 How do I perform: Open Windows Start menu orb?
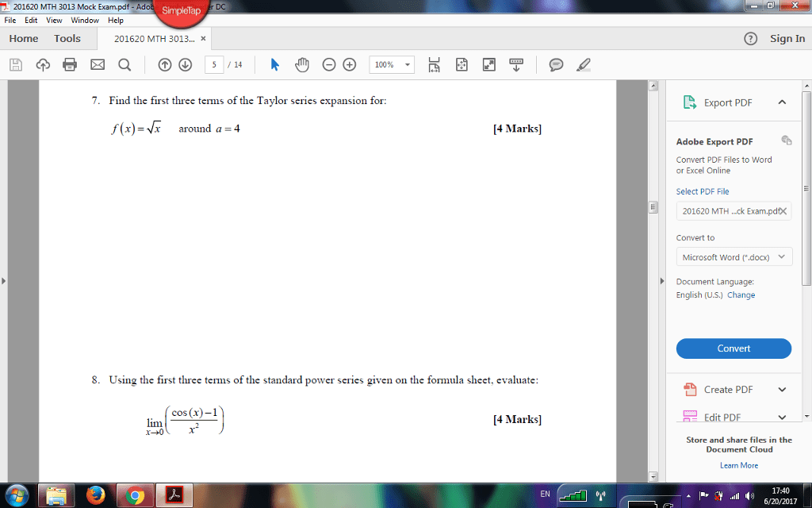click(17, 495)
